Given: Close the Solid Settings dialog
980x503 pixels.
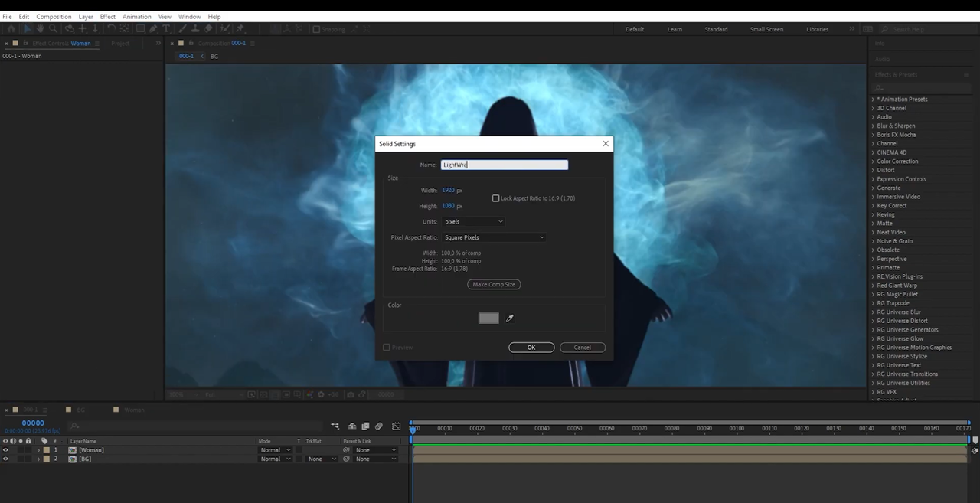Looking at the screenshot, I should click(x=606, y=143).
